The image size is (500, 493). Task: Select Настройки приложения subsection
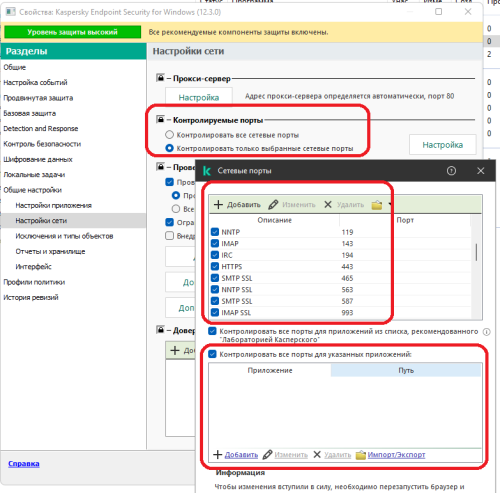54,205
